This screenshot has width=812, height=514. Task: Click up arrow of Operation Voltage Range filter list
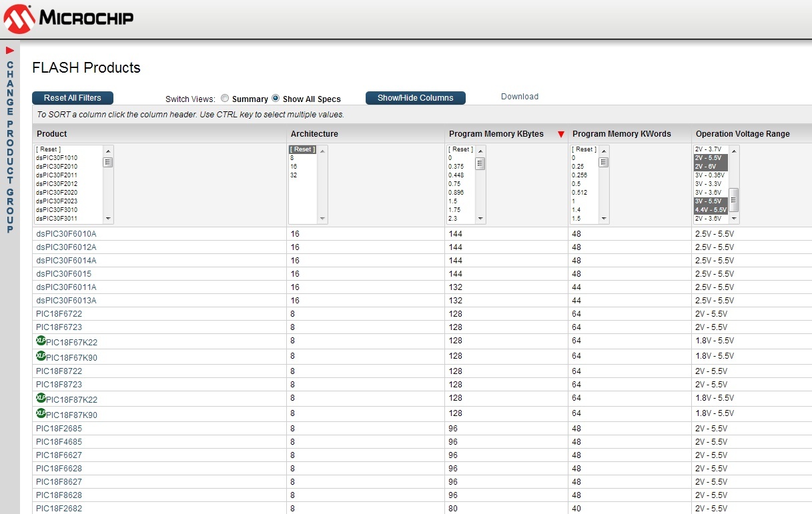tap(734, 150)
